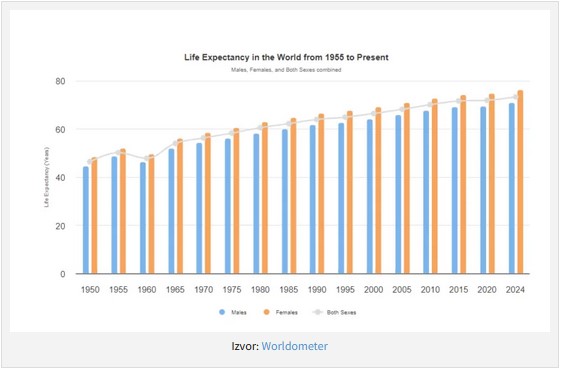Select the 1965 Both Sexes line marker

coord(176,143)
